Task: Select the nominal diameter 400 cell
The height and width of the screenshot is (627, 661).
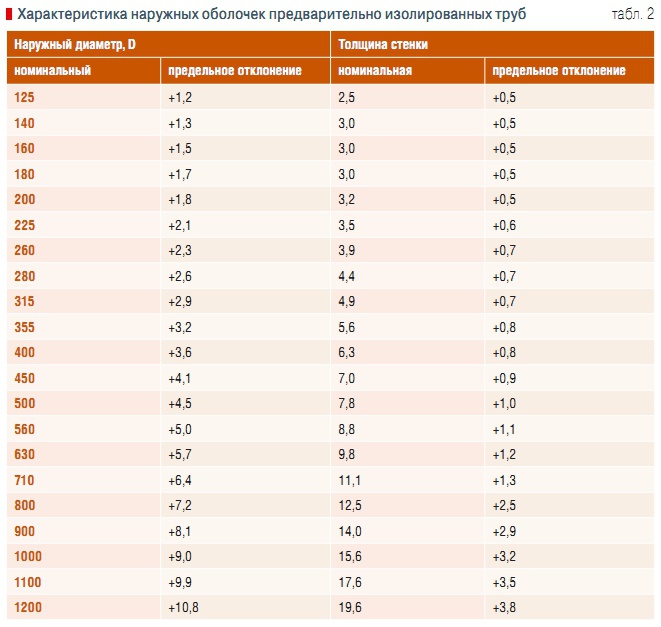Action: click(x=25, y=353)
